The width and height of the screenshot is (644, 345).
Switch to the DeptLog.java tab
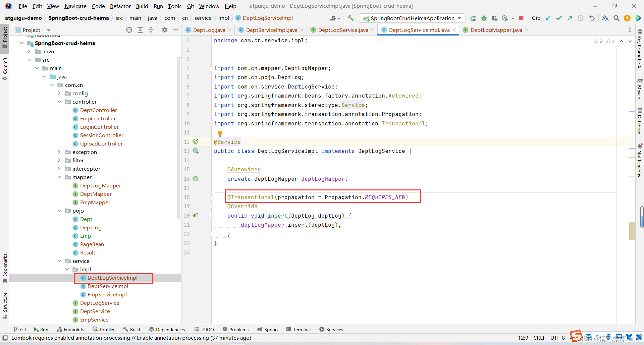pyautogui.click(x=209, y=30)
